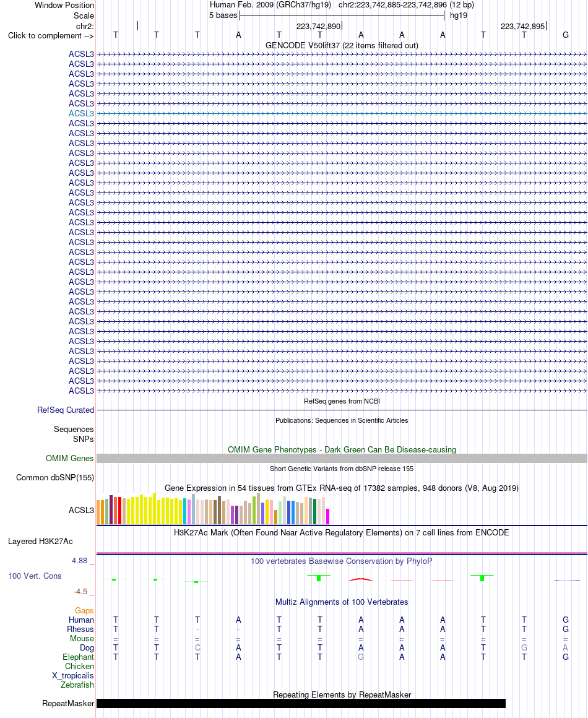Click the 223,742,895 ruler coordinate
The width and height of the screenshot is (588, 718).
coord(522,26)
